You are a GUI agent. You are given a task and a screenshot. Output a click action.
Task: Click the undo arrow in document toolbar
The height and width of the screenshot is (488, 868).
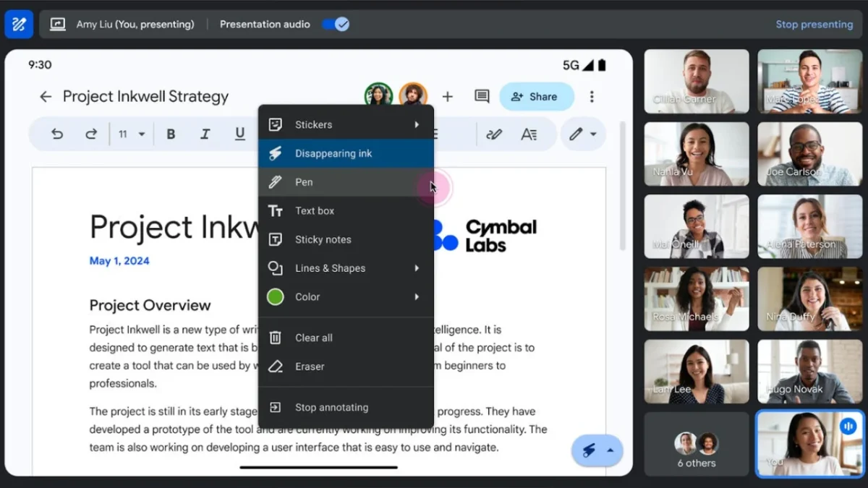57,134
